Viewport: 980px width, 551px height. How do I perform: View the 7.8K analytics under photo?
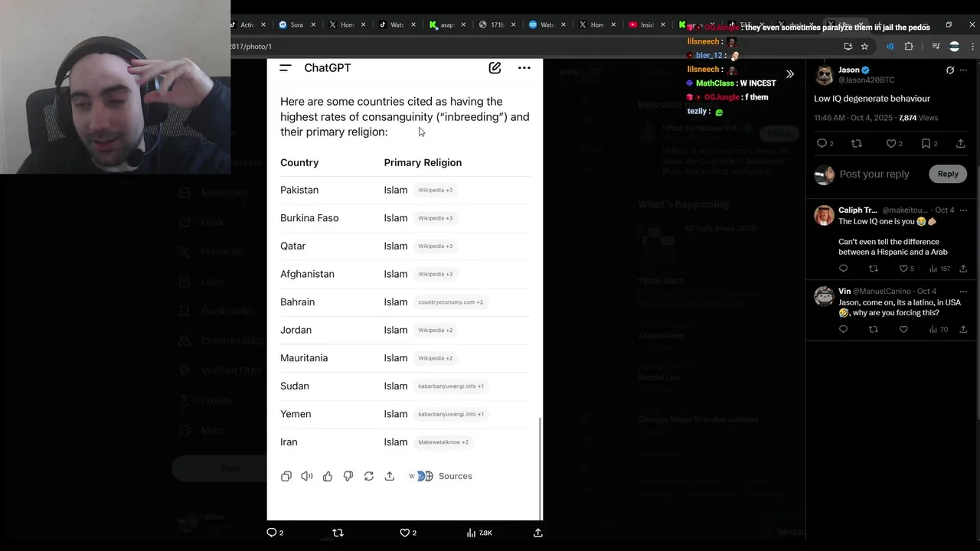click(479, 533)
